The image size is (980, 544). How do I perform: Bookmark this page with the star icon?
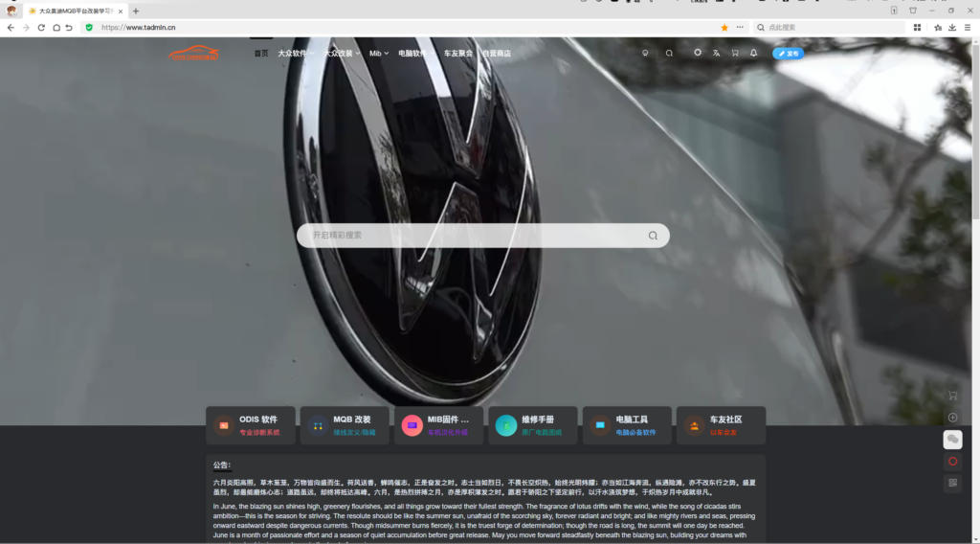(724, 28)
